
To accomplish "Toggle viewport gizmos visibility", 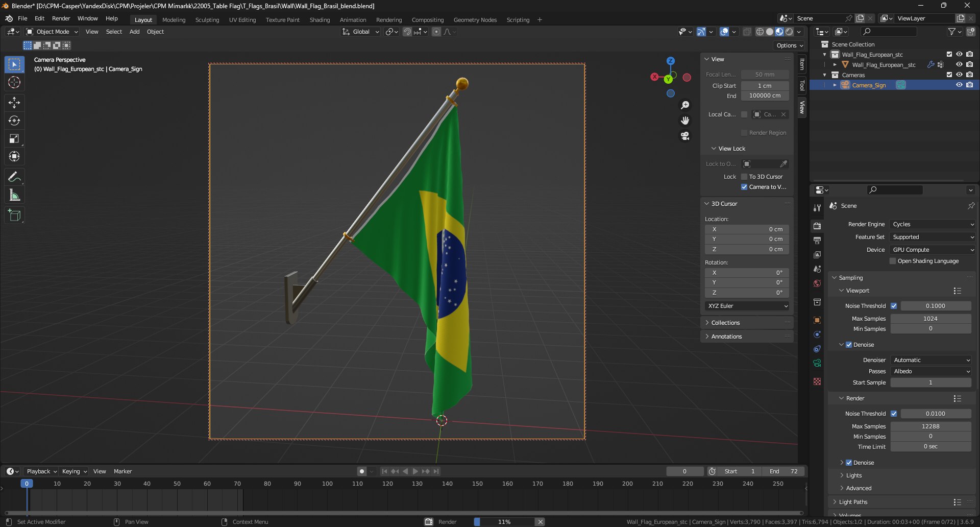I will 701,32.
